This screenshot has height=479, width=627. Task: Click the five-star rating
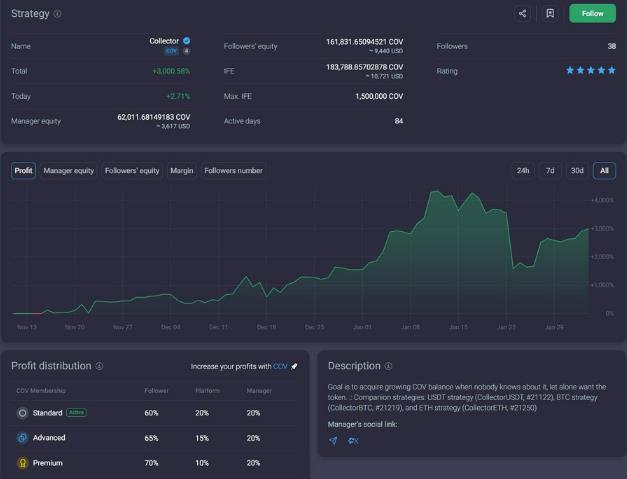pos(591,71)
